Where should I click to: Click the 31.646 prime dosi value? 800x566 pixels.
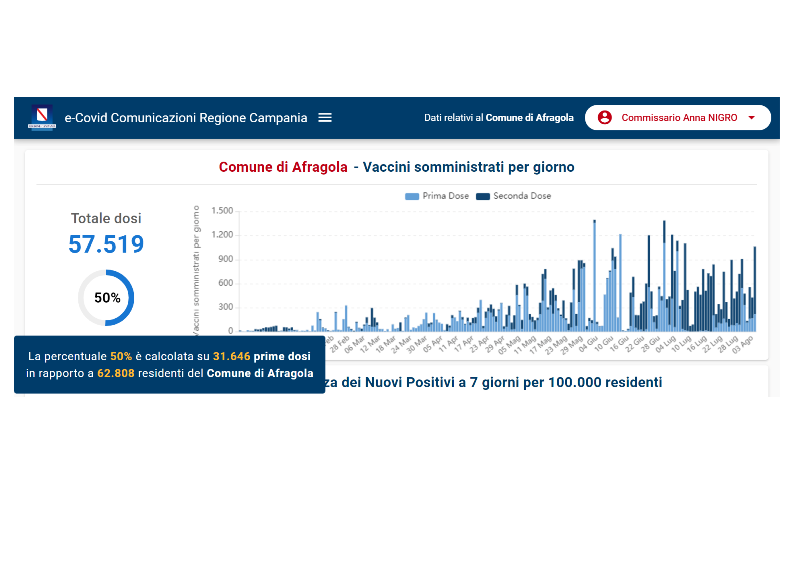232,356
